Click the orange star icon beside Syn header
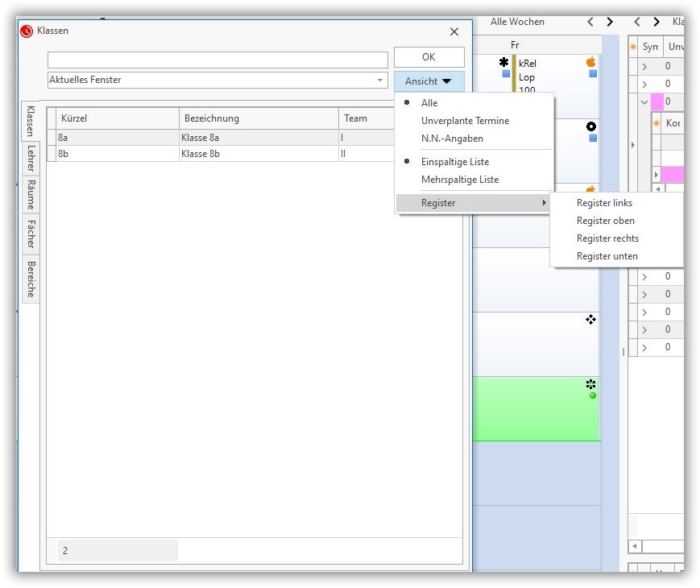The height and width of the screenshot is (588, 700). [x=633, y=48]
